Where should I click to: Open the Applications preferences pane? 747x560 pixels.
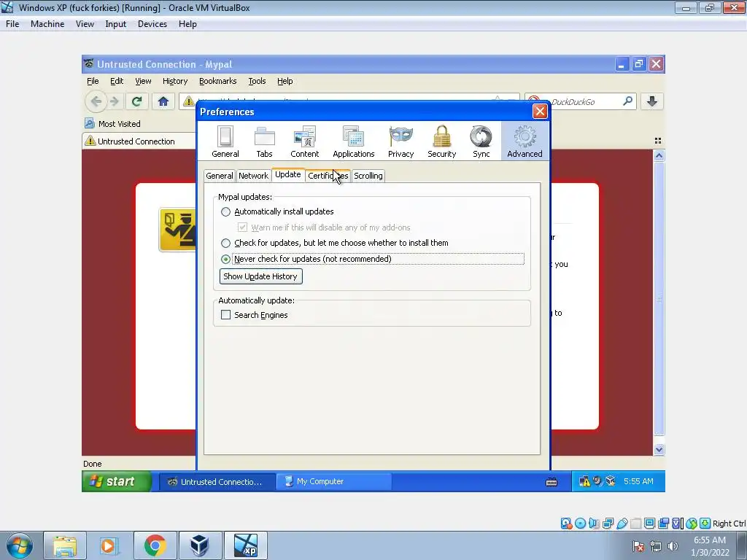click(354, 141)
